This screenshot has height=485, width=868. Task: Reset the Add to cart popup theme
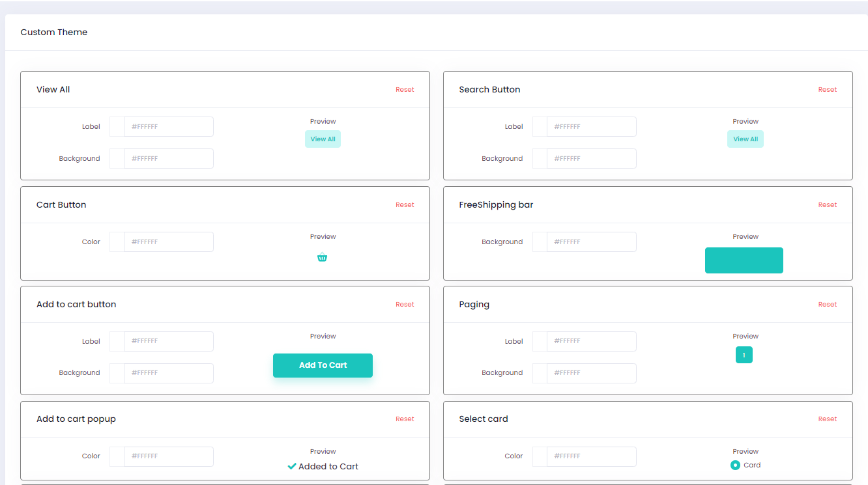pyautogui.click(x=405, y=419)
